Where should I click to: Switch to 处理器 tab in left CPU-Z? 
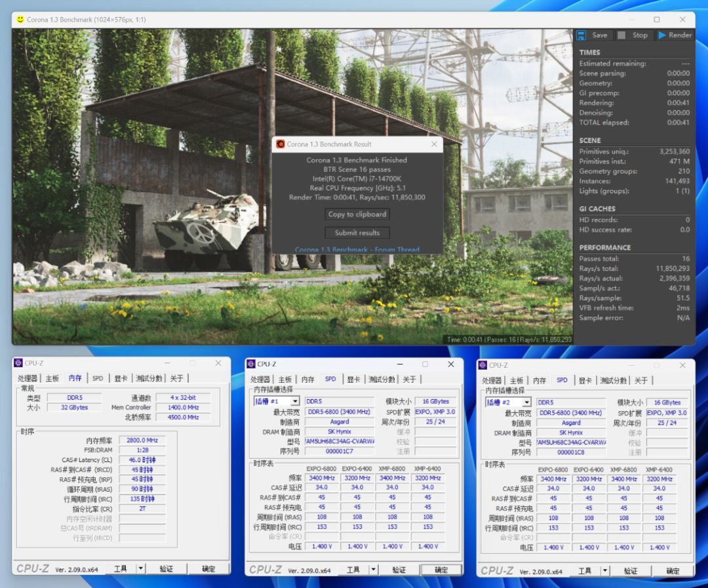[x=28, y=378]
